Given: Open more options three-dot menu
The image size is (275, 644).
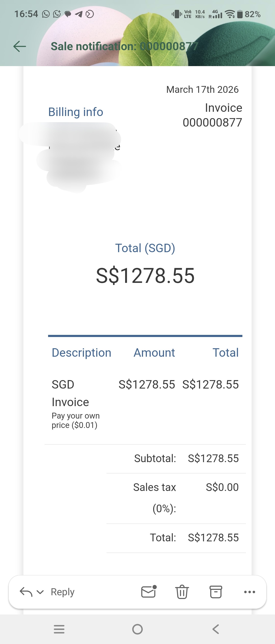Looking at the screenshot, I should tap(249, 592).
